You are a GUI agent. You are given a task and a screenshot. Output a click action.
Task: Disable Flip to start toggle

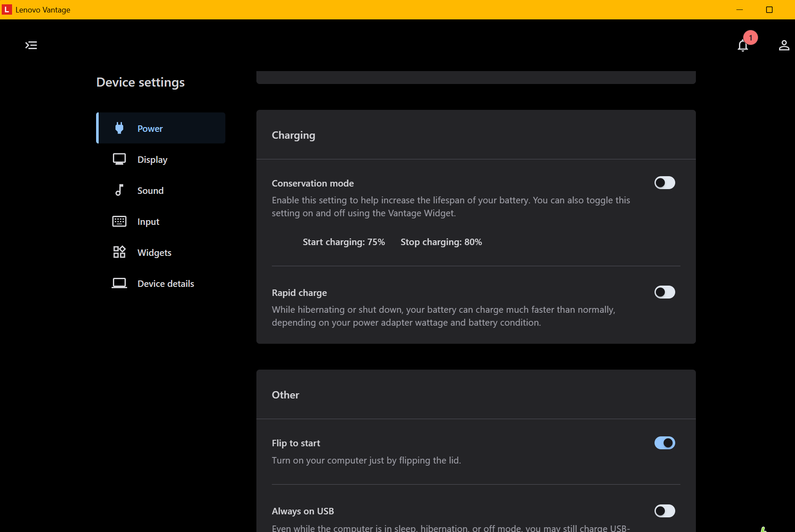665,443
